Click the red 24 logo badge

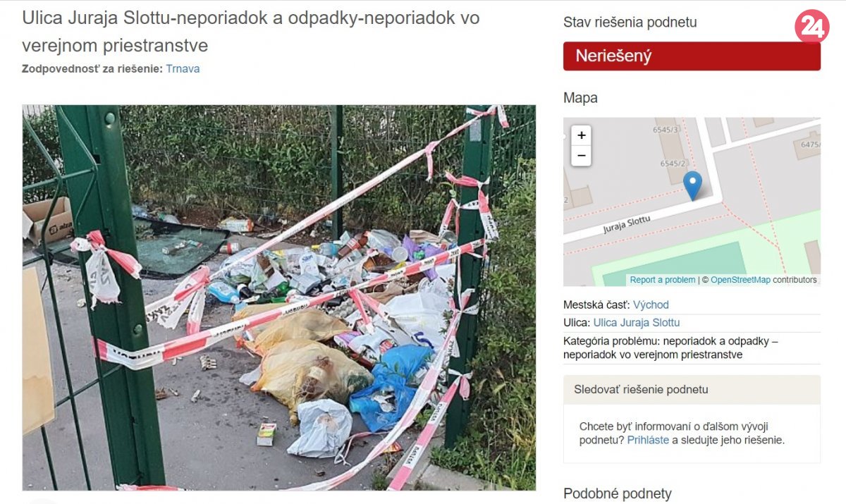click(811, 27)
